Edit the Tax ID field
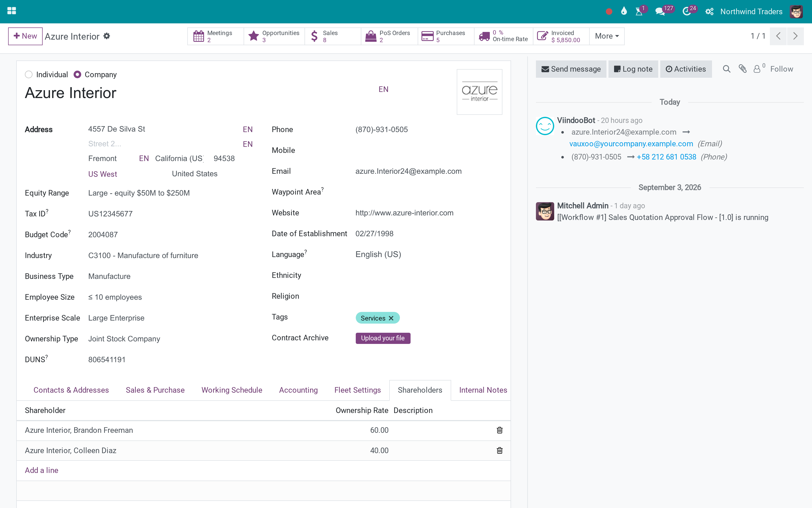Viewport: 812px width, 508px height. tap(171, 214)
